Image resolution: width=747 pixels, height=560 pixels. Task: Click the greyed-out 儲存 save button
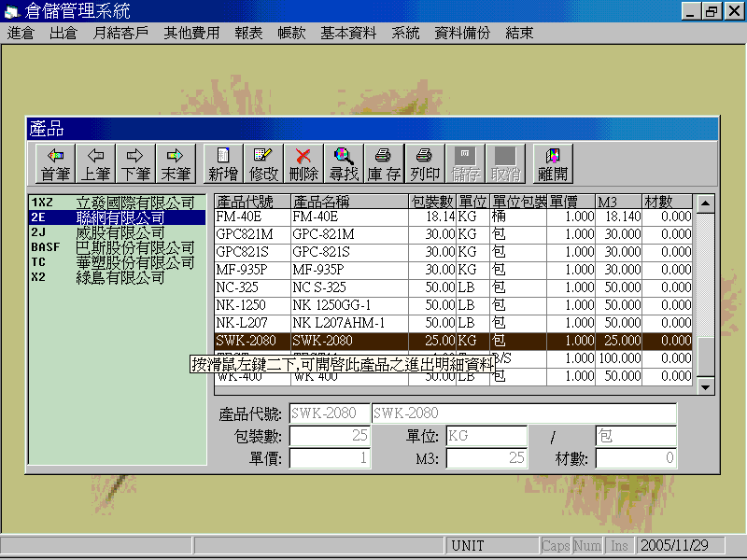465,163
